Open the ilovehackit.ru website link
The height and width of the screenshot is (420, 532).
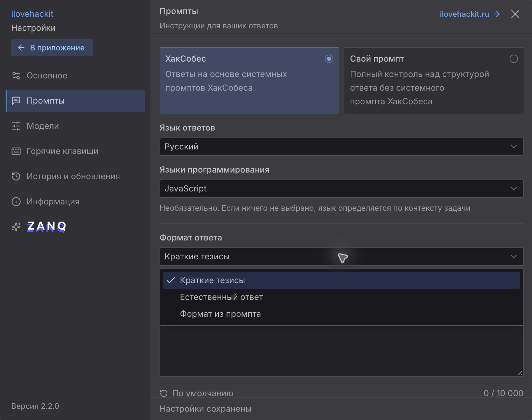470,14
